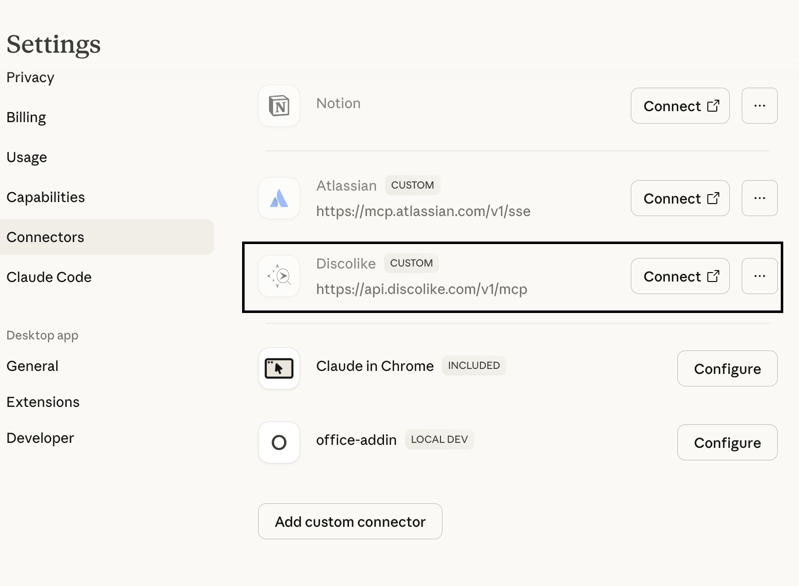Click the CUSTOM badge next to Atlassian

click(412, 185)
